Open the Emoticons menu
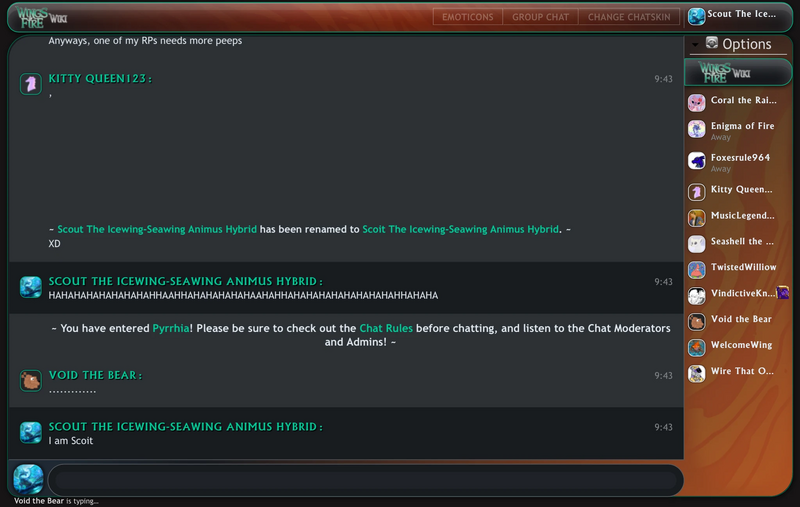Viewport: 800px width, 507px height. pos(467,17)
